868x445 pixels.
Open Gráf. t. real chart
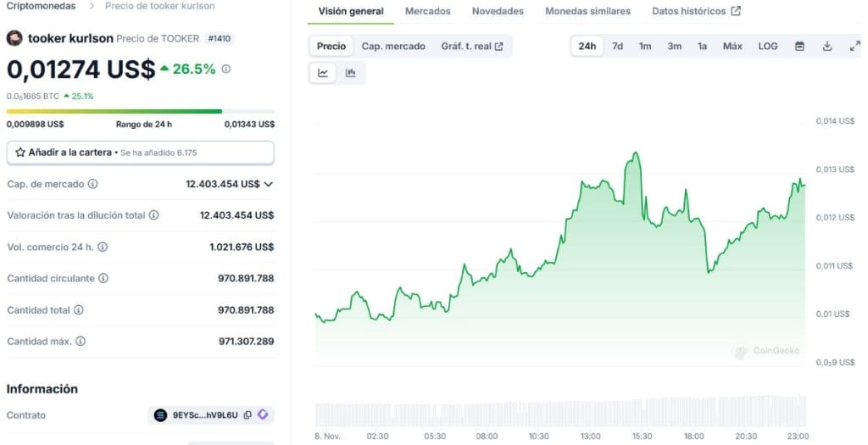471,47
